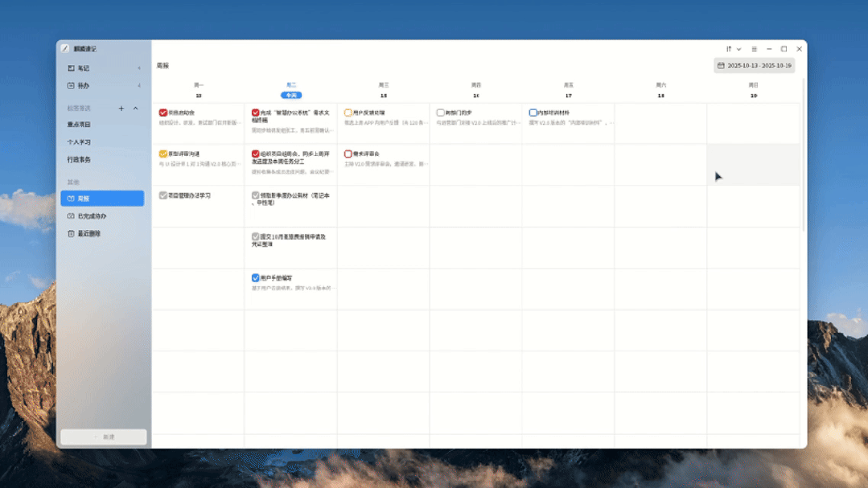Viewport: 868px width, 488px height.
Task: Tick the 内部培训材料 checkbox on Friday
Action: tap(533, 113)
